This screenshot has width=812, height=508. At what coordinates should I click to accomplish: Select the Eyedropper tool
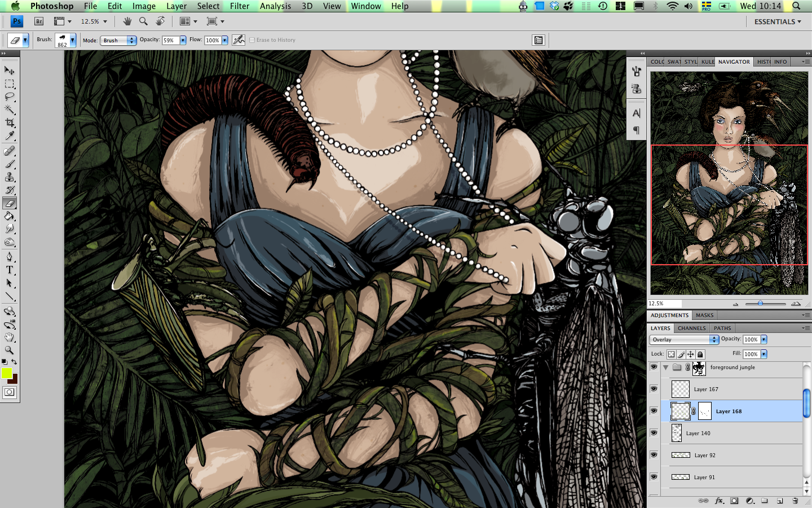10,136
